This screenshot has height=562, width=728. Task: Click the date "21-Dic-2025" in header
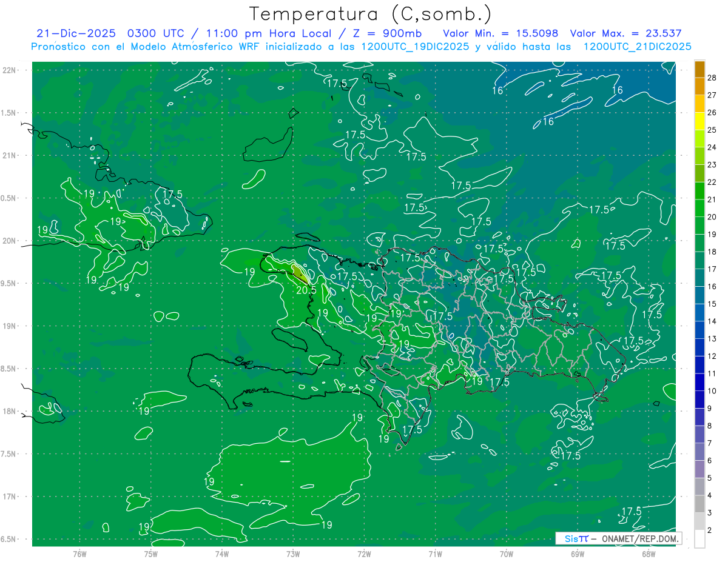point(76,33)
